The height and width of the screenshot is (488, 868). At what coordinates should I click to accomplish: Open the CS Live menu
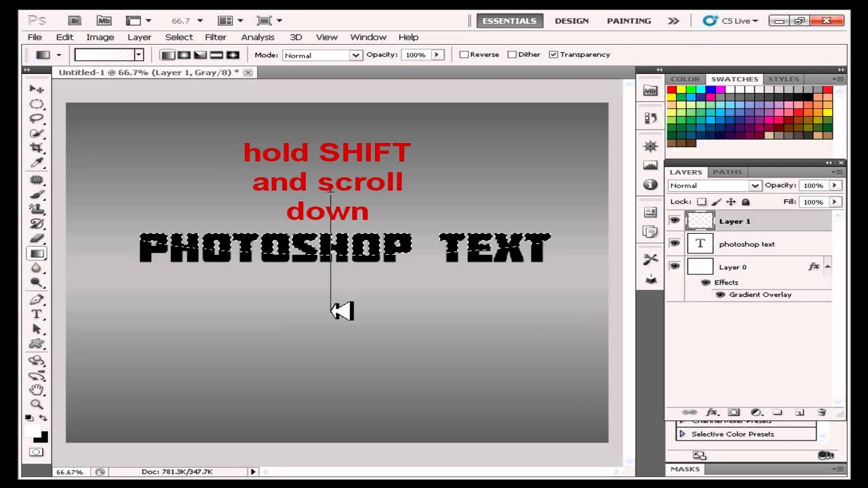tap(731, 21)
